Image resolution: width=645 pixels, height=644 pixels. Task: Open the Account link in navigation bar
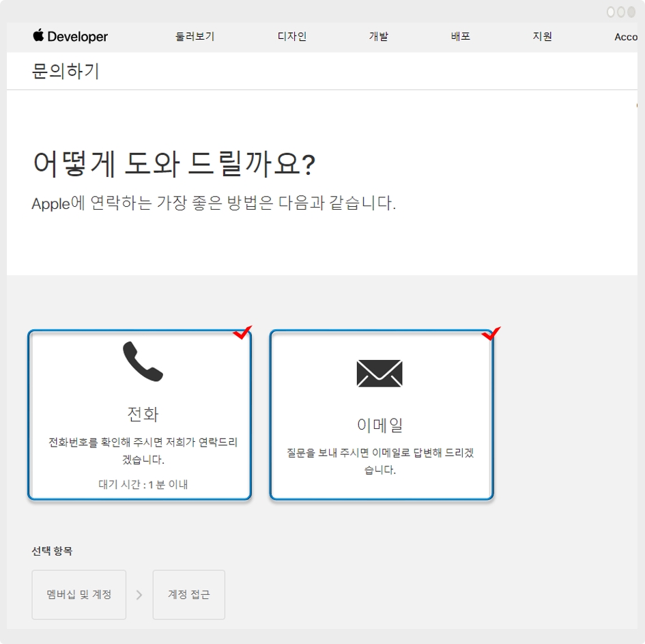tap(626, 38)
